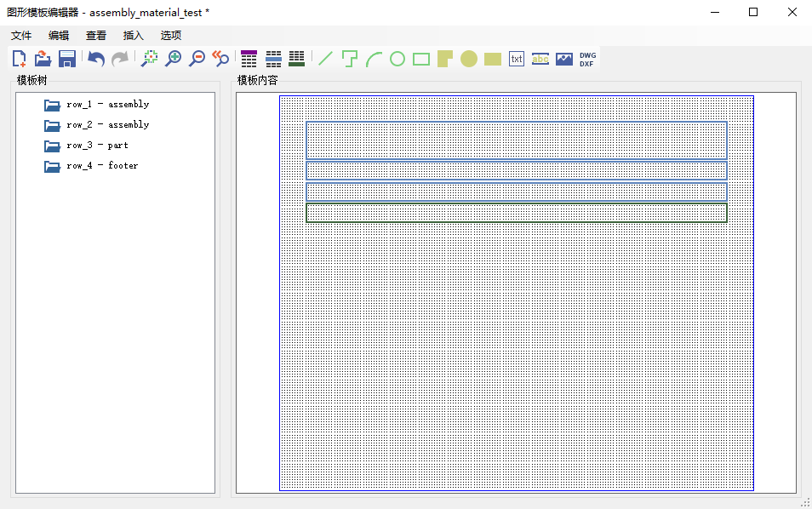Open the 编辑 menu
Image resolution: width=812 pixels, height=509 pixels.
59,35
